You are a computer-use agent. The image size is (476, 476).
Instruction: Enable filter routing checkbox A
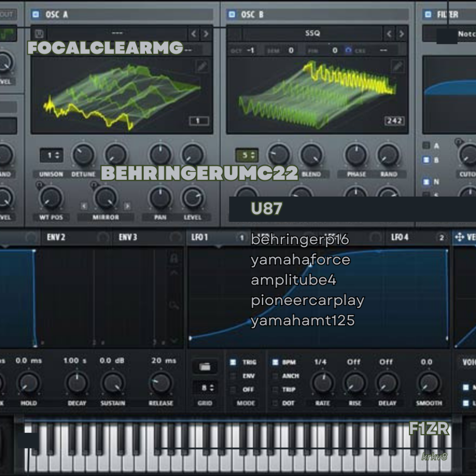pyautogui.click(x=426, y=145)
